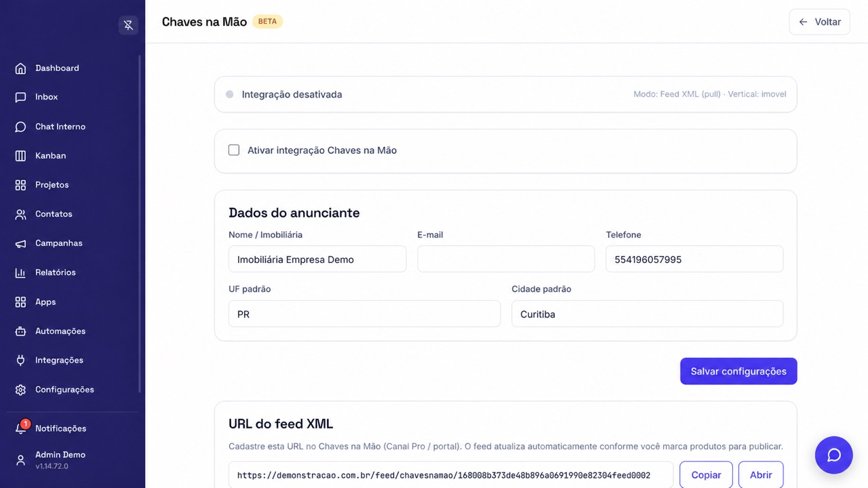Click the Salvar configurações button
The image size is (868, 488).
click(738, 371)
